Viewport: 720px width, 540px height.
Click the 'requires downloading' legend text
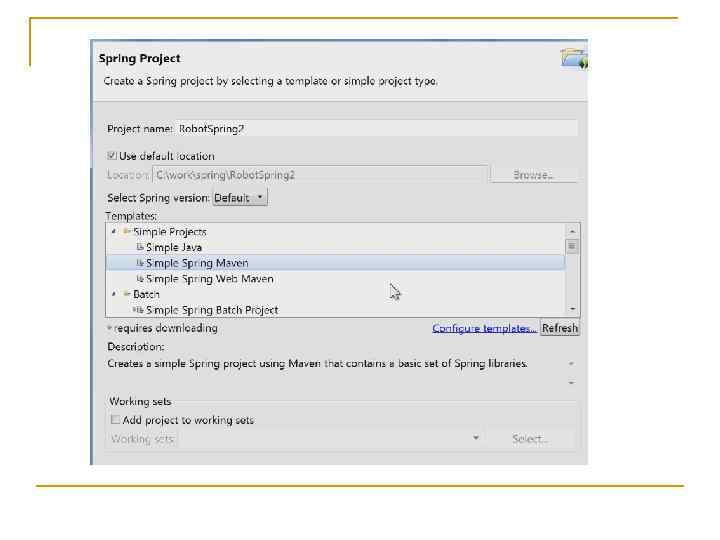[x=165, y=328]
